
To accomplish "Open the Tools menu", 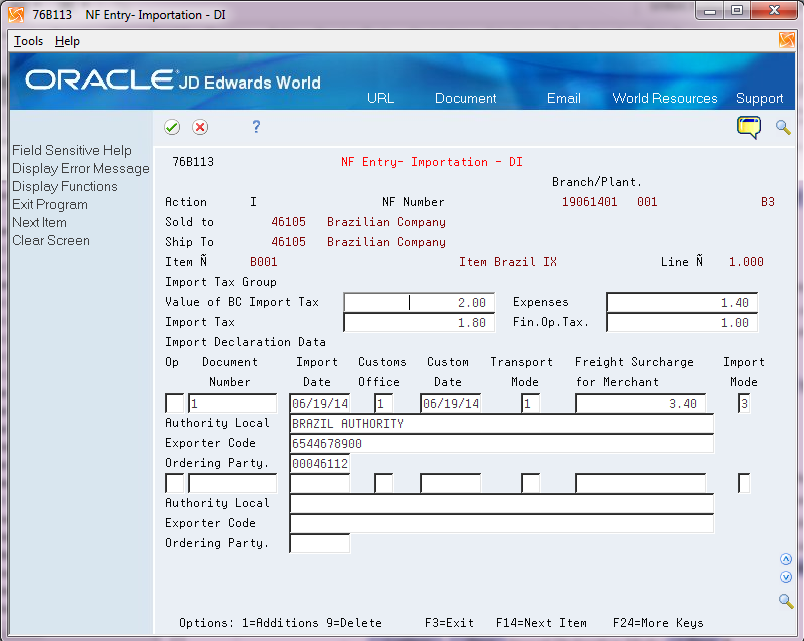I will tap(28, 41).
